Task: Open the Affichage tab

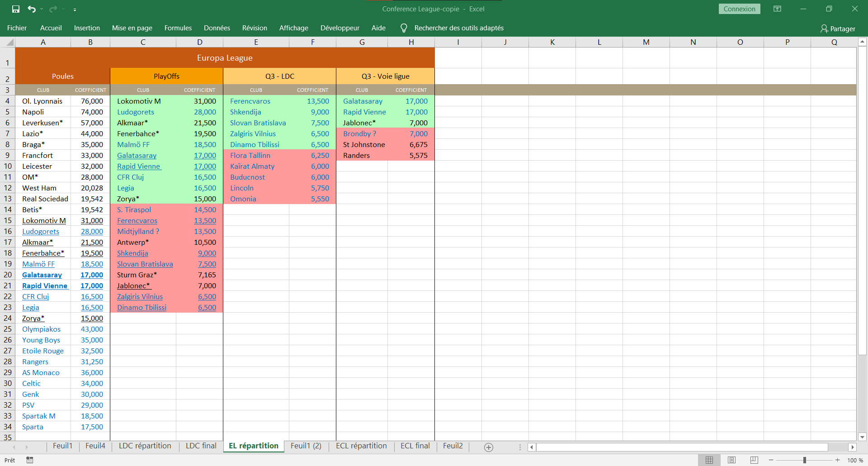Action: click(x=294, y=28)
